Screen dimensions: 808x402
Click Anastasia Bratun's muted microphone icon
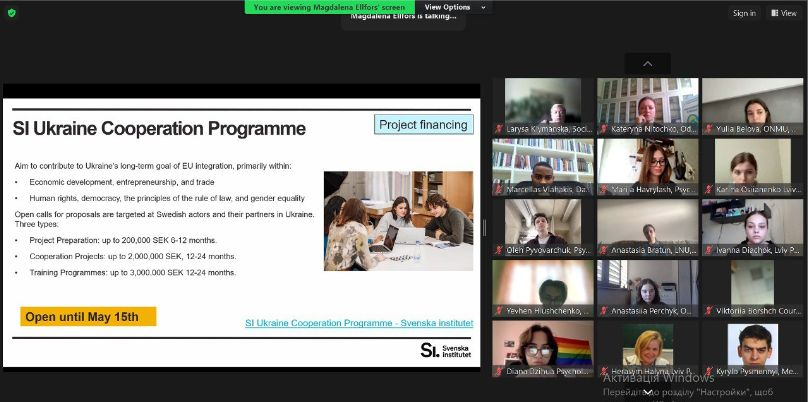click(603, 250)
